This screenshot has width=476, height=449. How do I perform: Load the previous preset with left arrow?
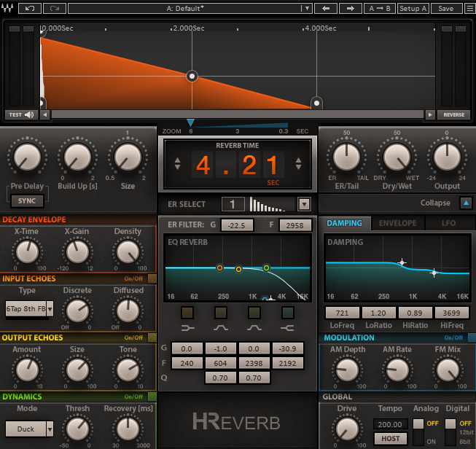[x=326, y=9]
